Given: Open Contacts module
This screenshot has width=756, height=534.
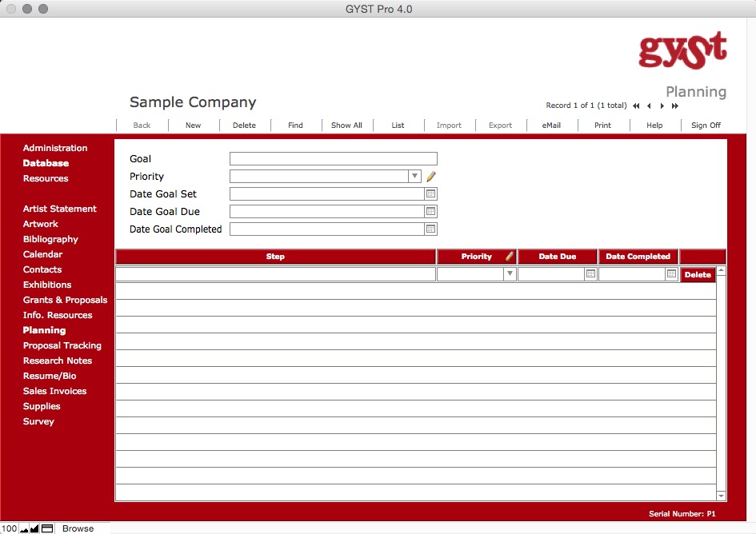Looking at the screenshot, I should pyautogui.click(x=42, y=269).
